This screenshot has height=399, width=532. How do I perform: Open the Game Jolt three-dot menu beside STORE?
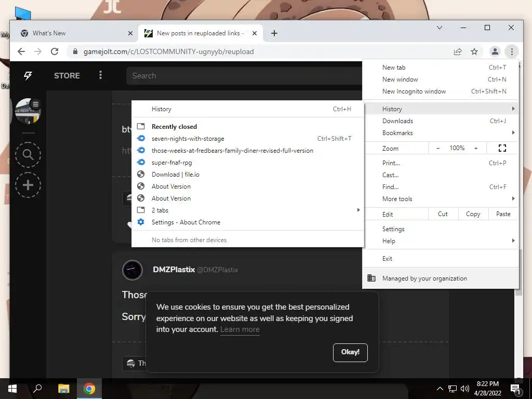[x=100, y=75]
